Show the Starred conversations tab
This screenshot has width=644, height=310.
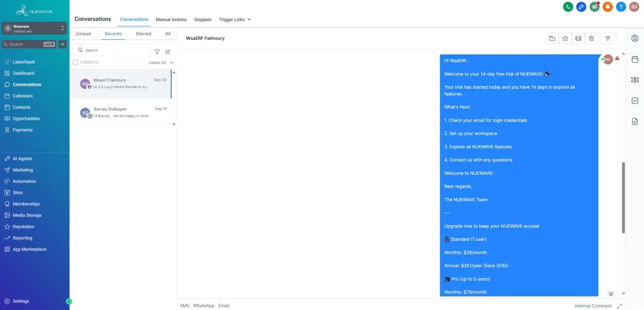pos(143,33)
